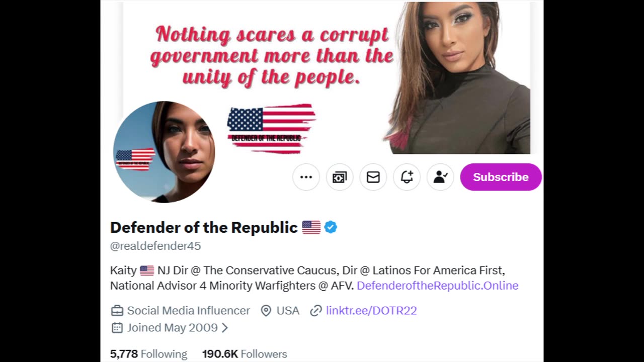644x362 pixels.
Task: Toggle the following person-check icon
Action: [440, 177]
